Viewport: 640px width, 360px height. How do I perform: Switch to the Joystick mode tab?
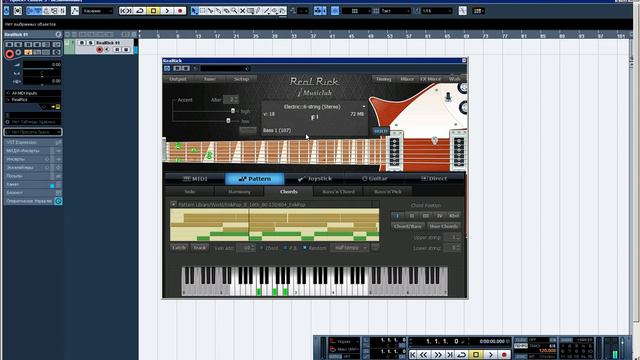[314, 179]
